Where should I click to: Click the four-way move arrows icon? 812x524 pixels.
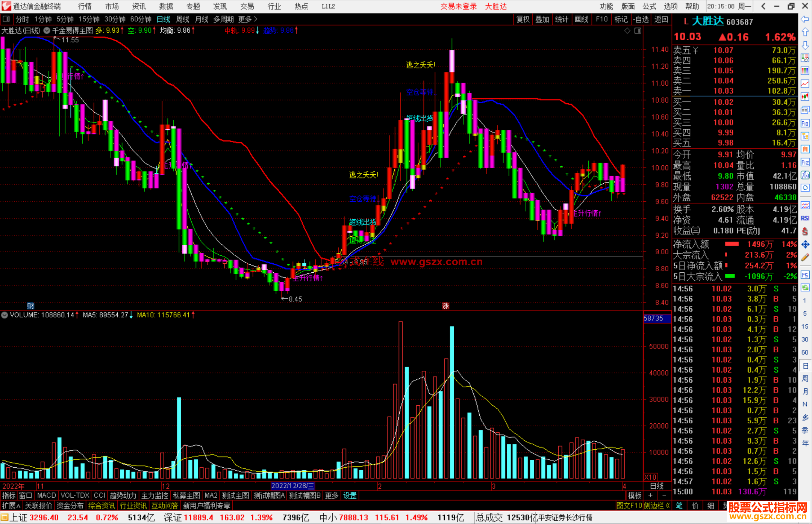click(x=805, y=245)
